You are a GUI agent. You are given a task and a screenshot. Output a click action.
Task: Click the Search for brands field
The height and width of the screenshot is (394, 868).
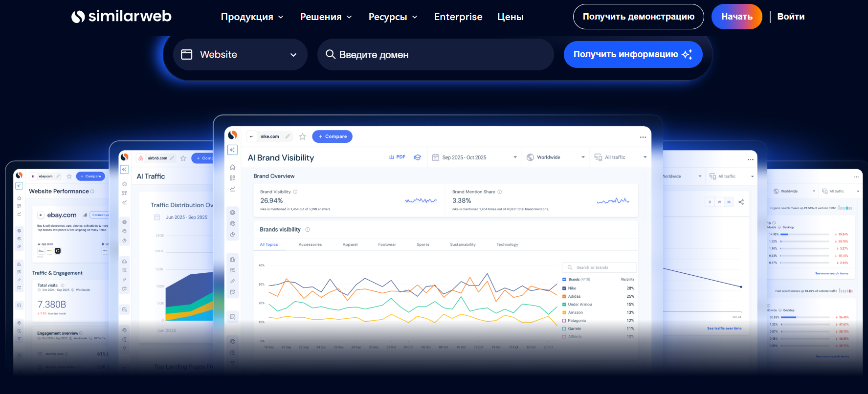tap(599, 267)
